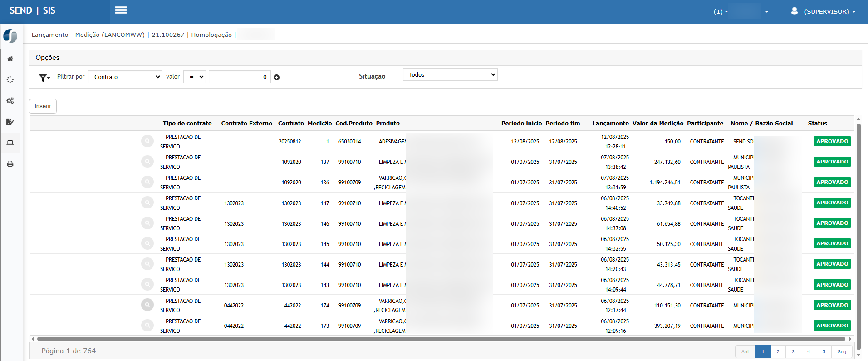
Task: Open the funnel filter options icon
Action: click(44, 78)
